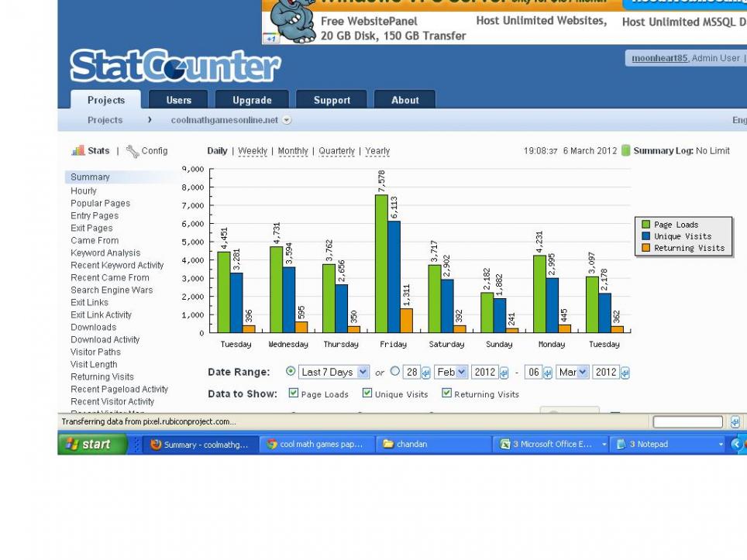The width and height of the screenshot is (747, 560).
Task: Open Downloads in the sidebar
Action: tap(93, 327)
